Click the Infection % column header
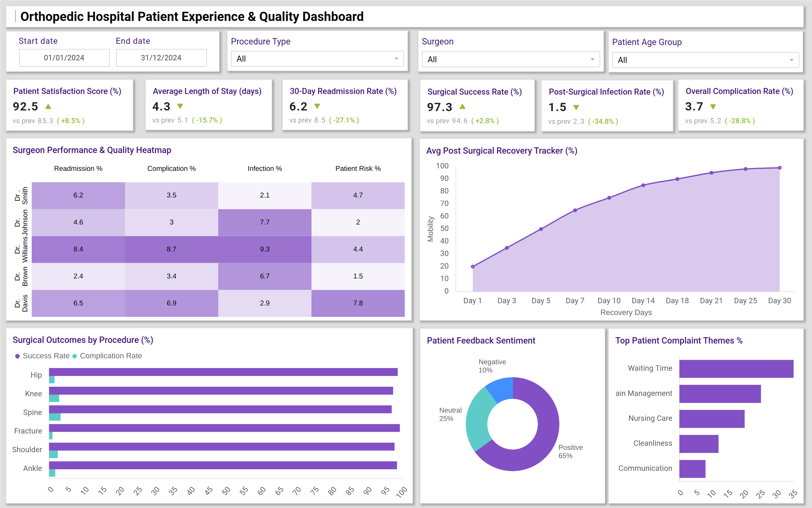 click(265, 168)
